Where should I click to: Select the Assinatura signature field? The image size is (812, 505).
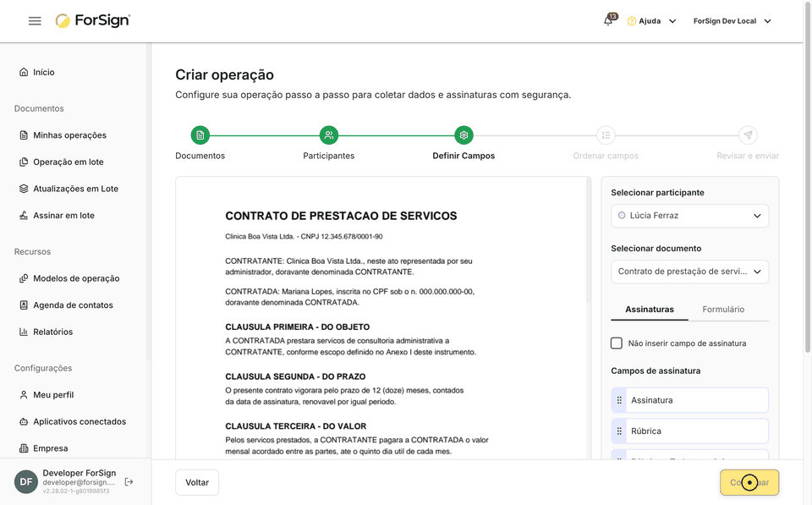click(x=690, y=400)
